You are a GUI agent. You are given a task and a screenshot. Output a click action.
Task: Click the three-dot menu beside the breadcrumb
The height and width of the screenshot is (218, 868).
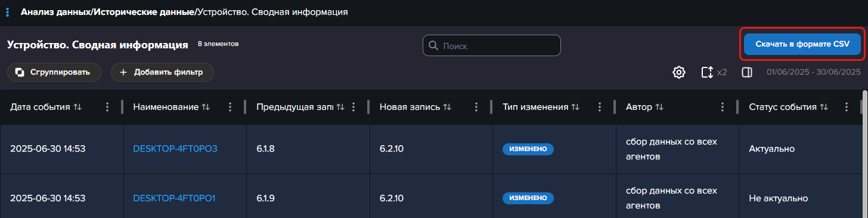(7, 12)
